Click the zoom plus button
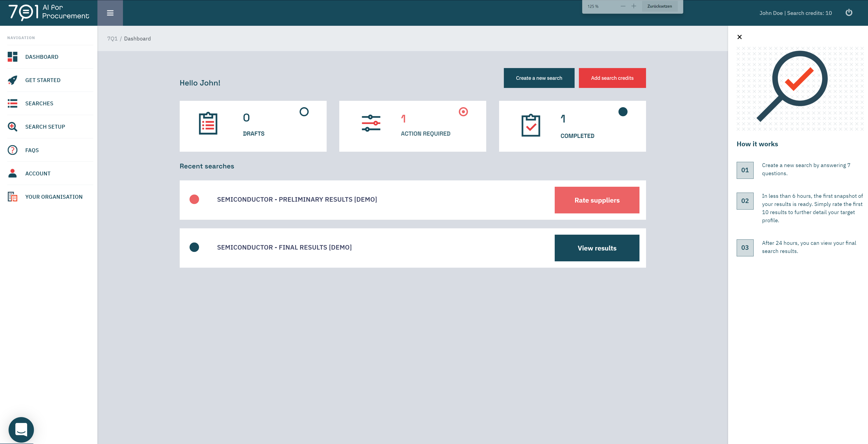The image size is (868, 444). click(633, 6)
